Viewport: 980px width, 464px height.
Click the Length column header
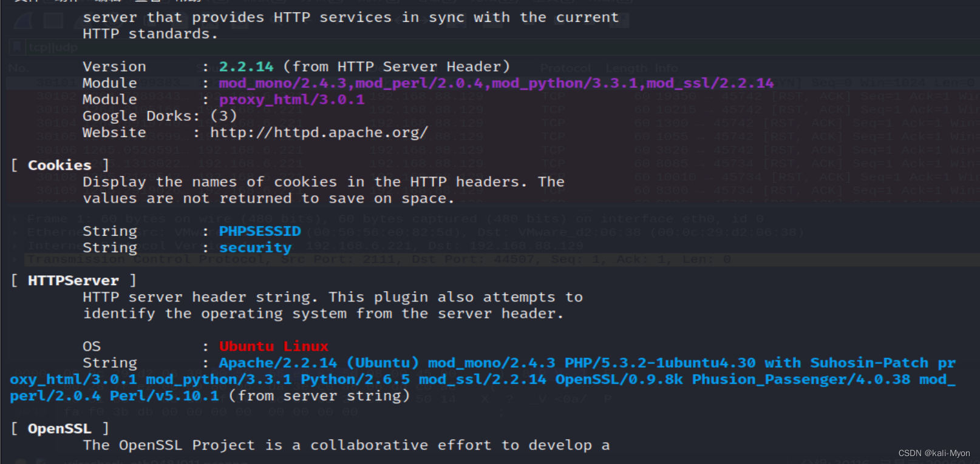626,68
